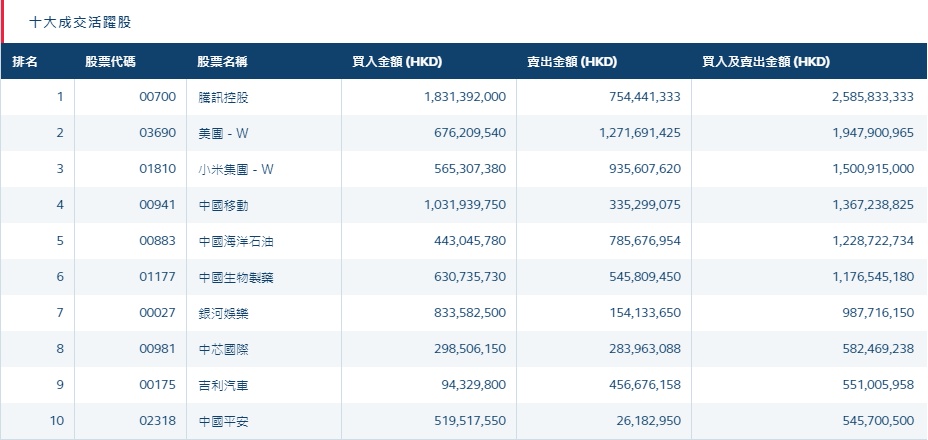
Task: Select stock name 吉利汽車
Action: coord(223,386)
